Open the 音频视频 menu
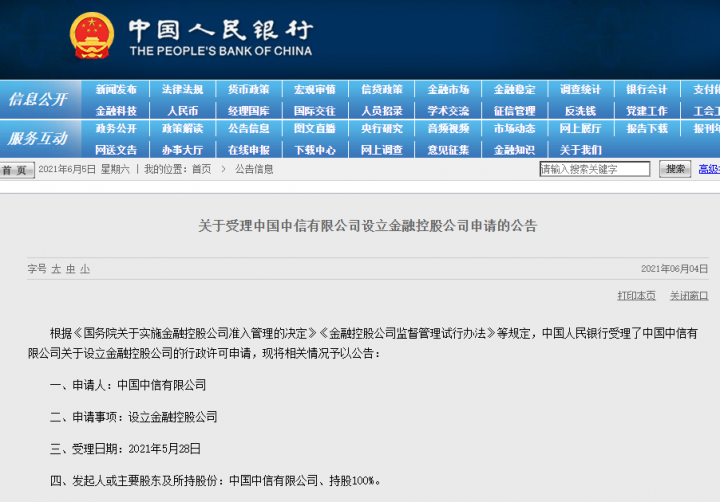720x502 pixels. pos(448,129)
